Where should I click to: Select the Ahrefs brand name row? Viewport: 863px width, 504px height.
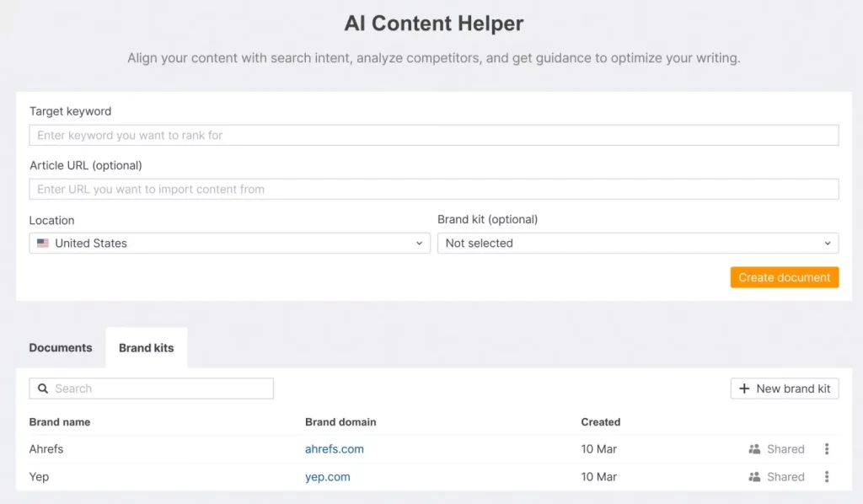[x=46, y=449]
